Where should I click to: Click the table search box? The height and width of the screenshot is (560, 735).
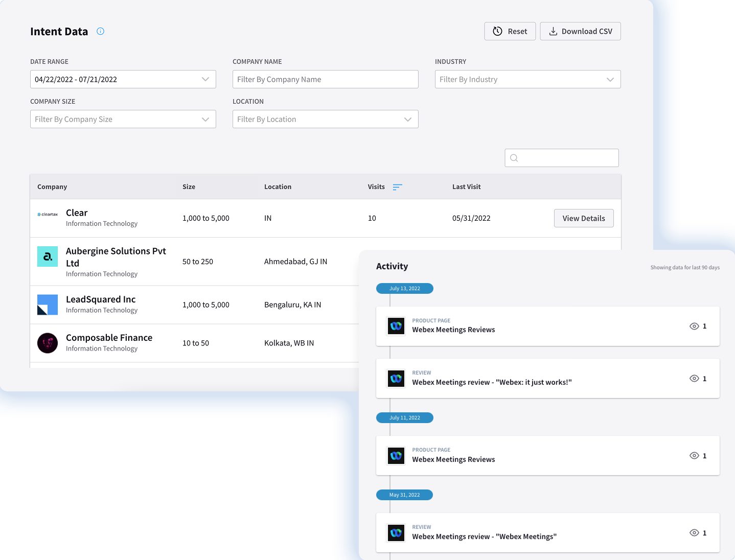pos(562,158)
